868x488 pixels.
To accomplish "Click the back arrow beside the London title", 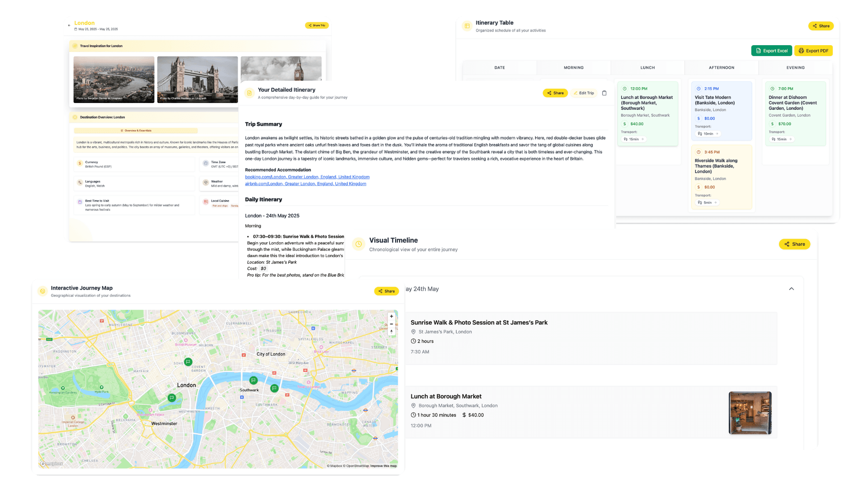I will (x=69, y=26).
